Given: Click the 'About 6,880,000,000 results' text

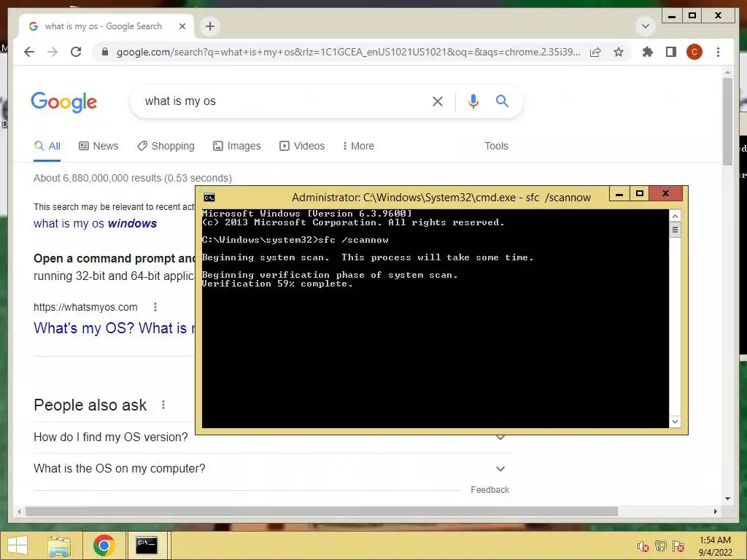Looking at the screenshot, I should point(133,178).
